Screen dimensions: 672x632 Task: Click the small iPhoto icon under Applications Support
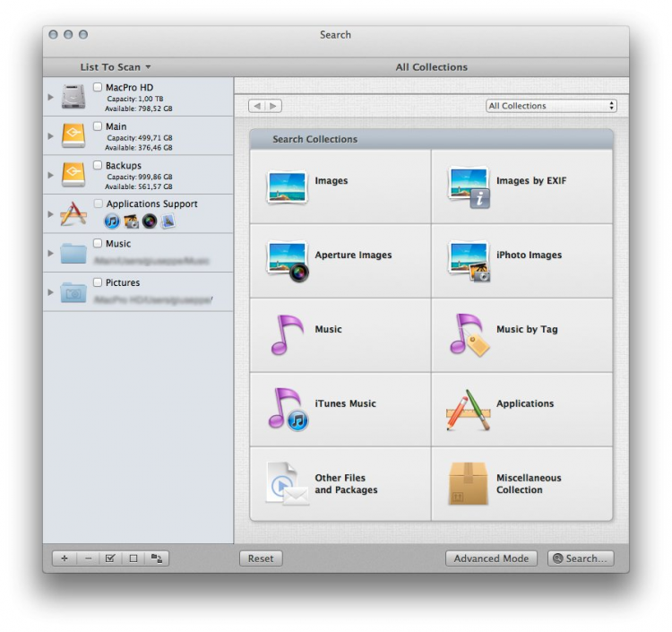(x=131, y=221)
